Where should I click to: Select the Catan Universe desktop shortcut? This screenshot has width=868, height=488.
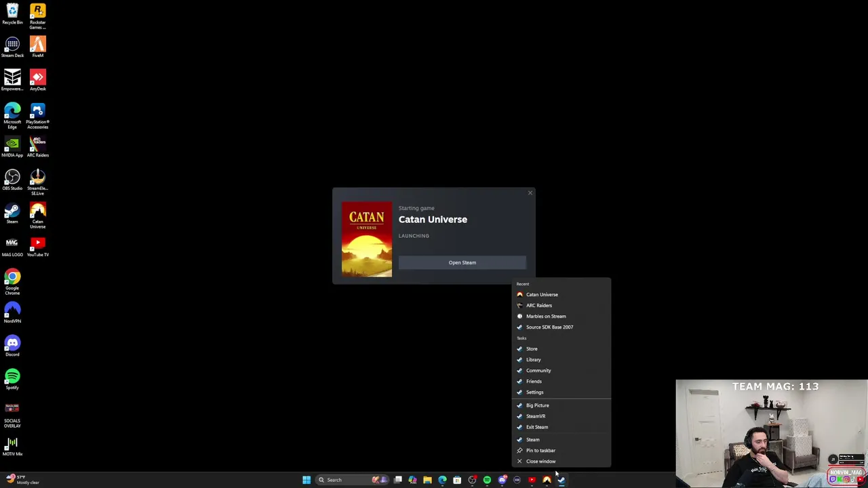coord(37,216)
